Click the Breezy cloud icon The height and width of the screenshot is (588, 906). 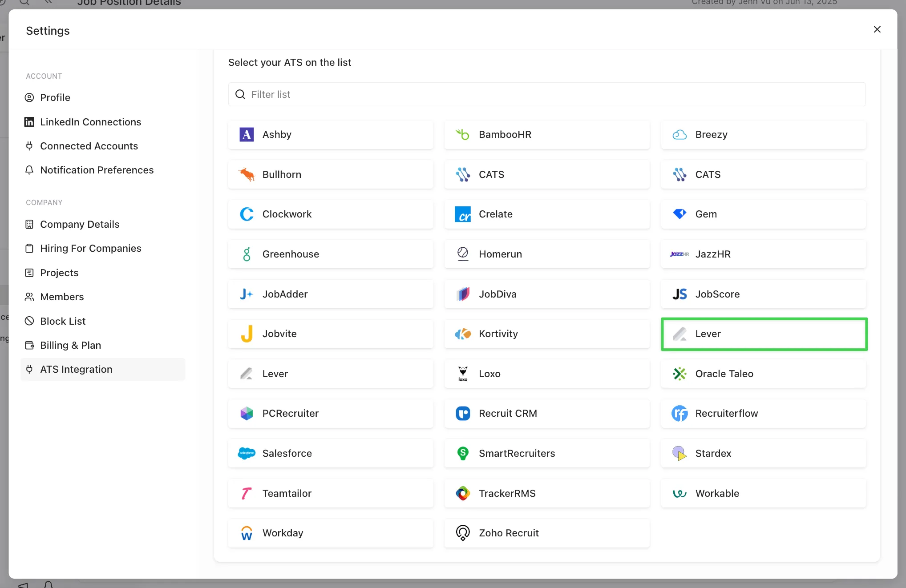point(679,134)
